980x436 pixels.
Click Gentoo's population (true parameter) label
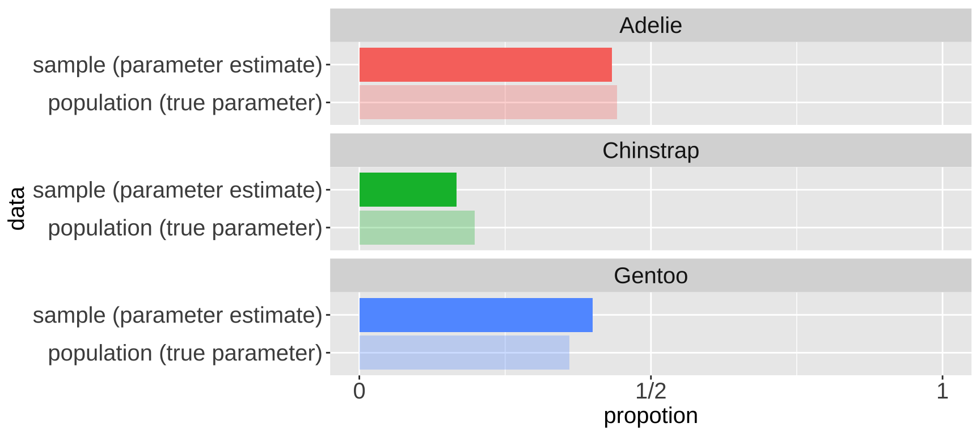tap(185, 353)
